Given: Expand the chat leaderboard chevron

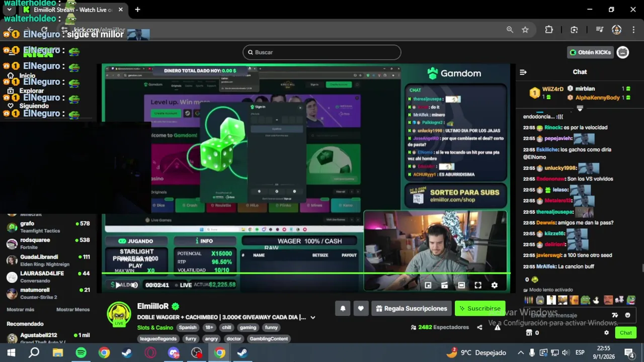Looking at the screenshot, I should tap(580, 108).
